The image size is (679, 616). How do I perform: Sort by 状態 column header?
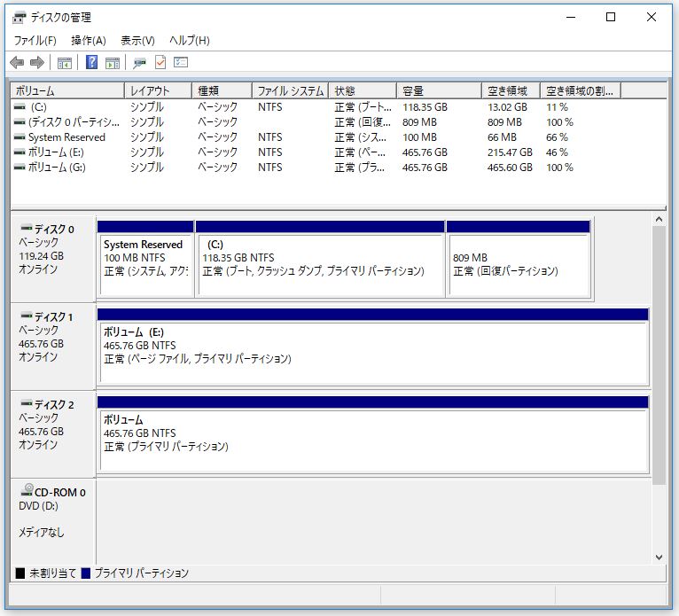click(x=363, y=91)
